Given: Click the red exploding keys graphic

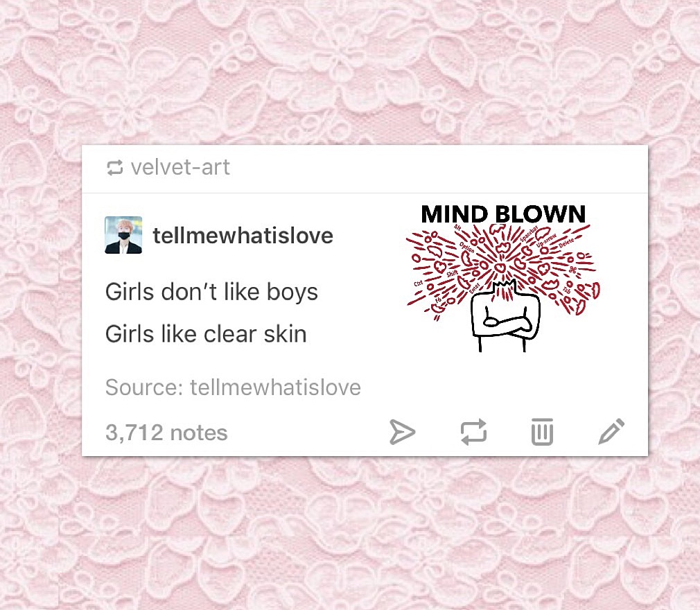Looking at the screenshot, I should click(x=503, y=268).
